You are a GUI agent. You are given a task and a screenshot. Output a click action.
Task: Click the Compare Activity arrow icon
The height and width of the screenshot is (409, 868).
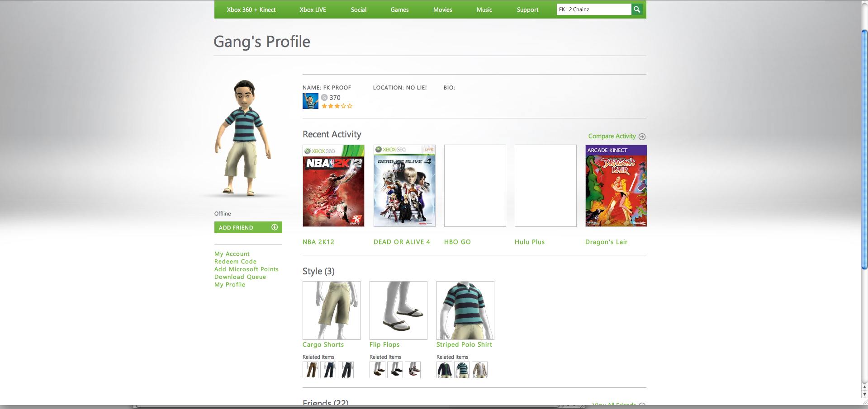click(642, 136)
